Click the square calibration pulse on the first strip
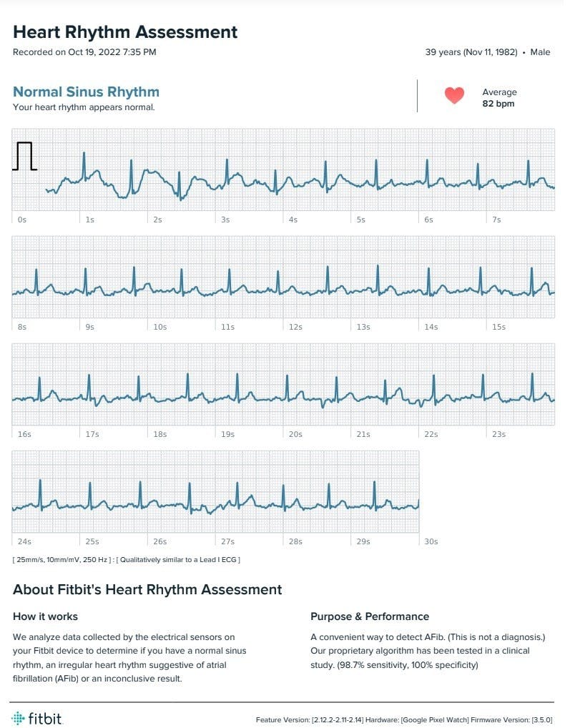The height and width of the screenshot is (728, 570). click(24, 157)
